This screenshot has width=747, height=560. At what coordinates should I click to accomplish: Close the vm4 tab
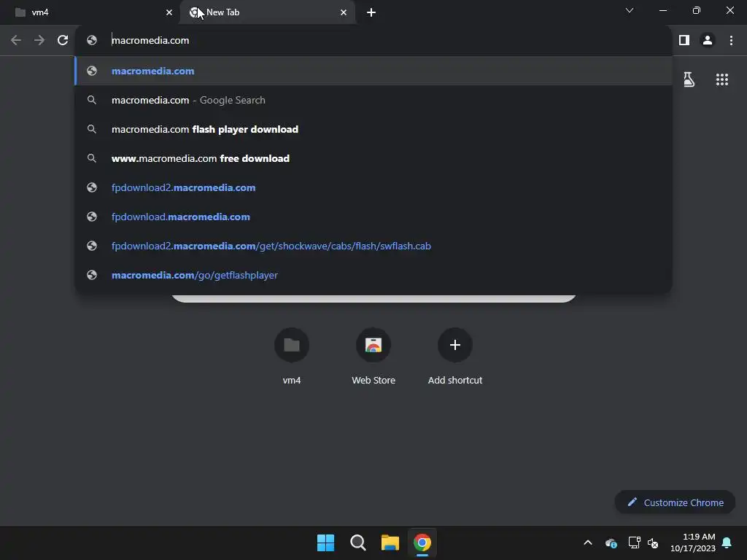click(169, 12)
